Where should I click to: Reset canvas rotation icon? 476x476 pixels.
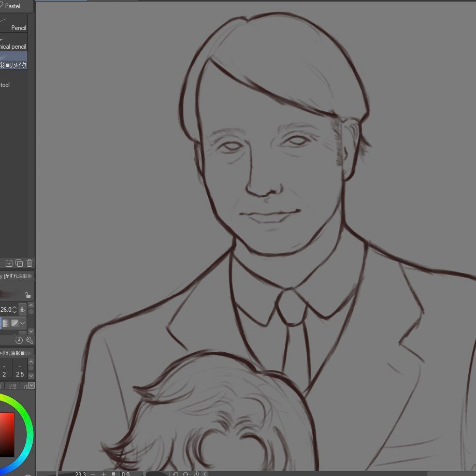[x=196, y=474]
